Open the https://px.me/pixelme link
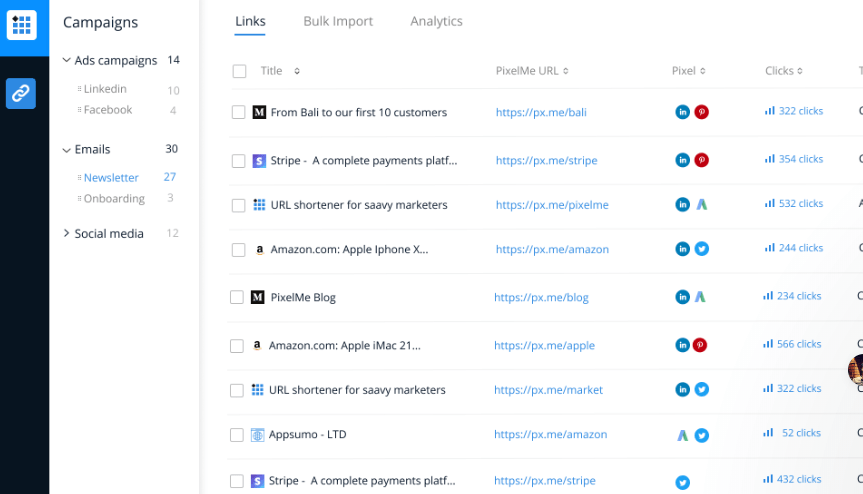Image resolution: width=863 pixels, height=494 pixels. pyautogui.click(x=552, y=205)
